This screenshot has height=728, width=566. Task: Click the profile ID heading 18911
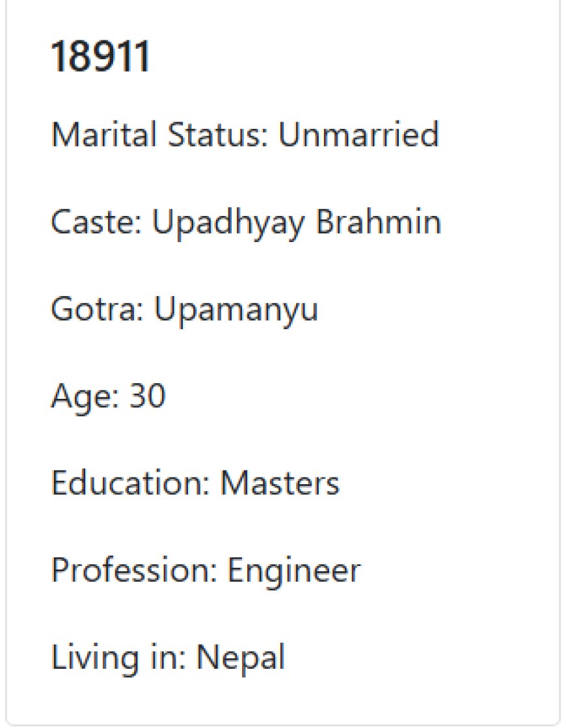tap(100, 56)
